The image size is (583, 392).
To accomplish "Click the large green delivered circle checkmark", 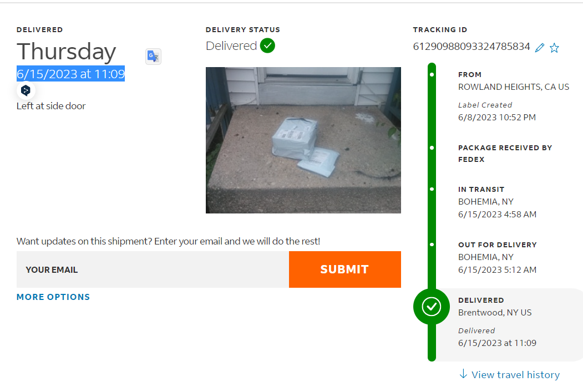I will [x=432, y=307].
